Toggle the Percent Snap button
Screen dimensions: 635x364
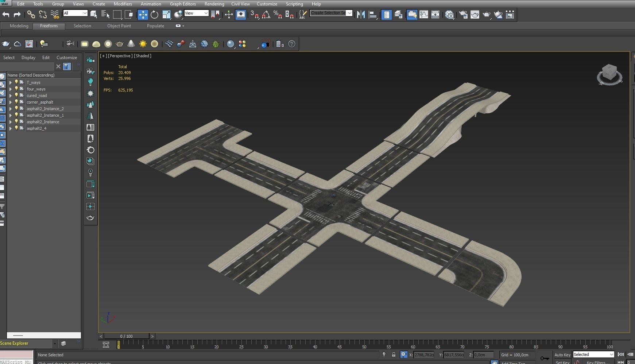278,15
